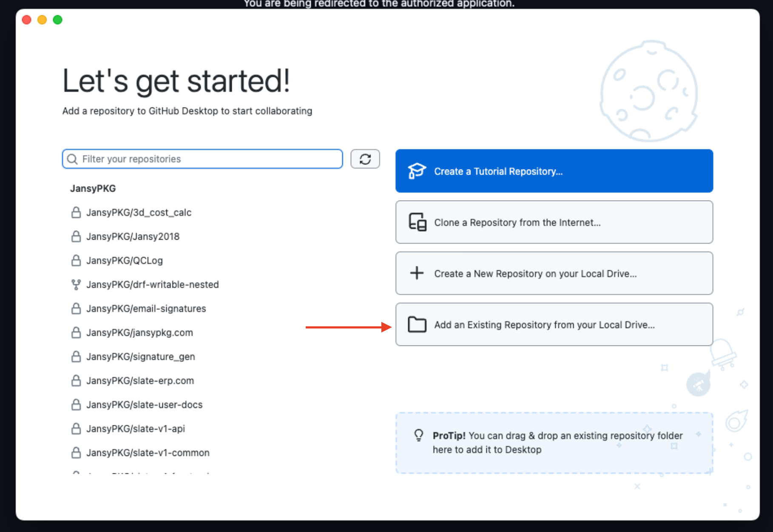Click Create a New Repository on Local Drive
The height and width of the screenshot is (532, 773).
coord(553,273)
